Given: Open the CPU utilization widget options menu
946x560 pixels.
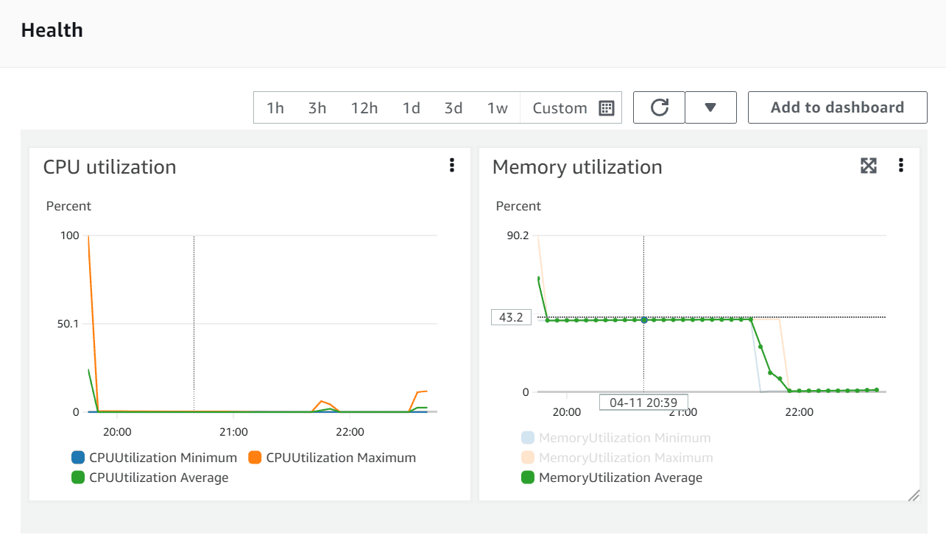Looking at the screenshot, I should pos(451,166).
